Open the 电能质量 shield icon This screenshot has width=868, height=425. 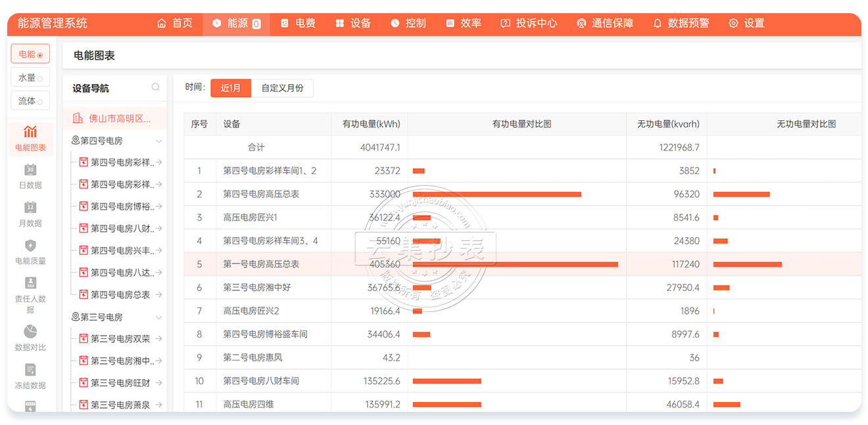[x=30, y=246]
